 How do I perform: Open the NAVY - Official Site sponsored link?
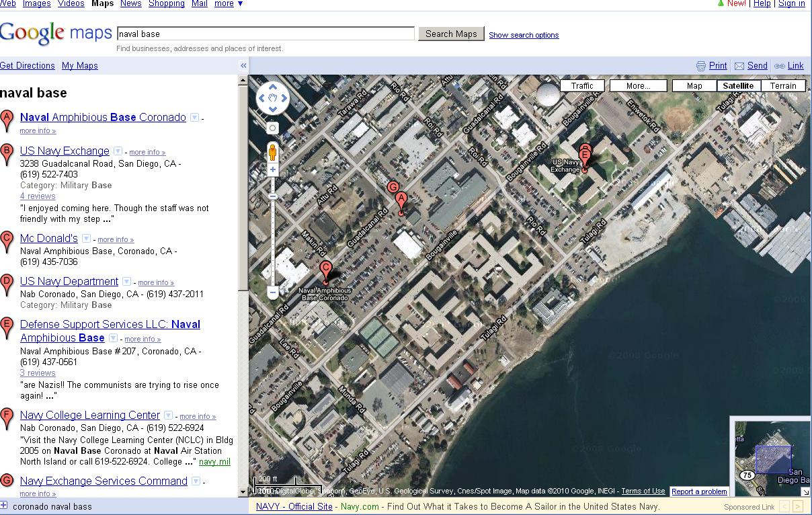[294, 506]
